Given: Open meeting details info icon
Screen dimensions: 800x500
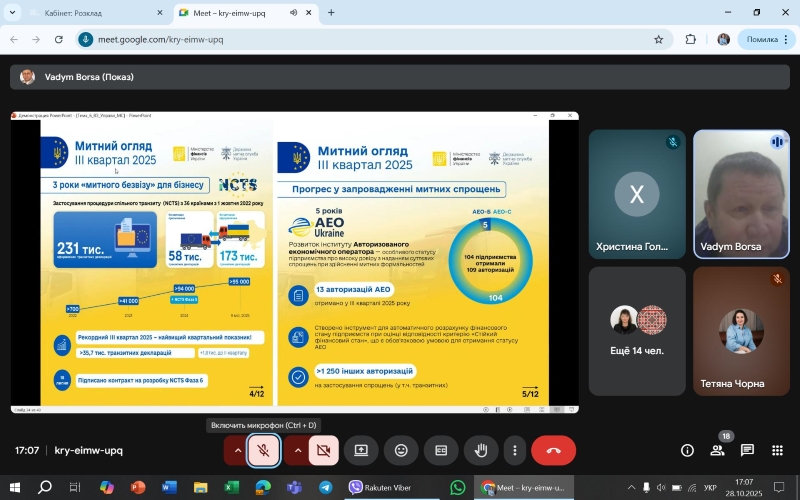Looking at the screenshot, I should click(x=687, y=451).
